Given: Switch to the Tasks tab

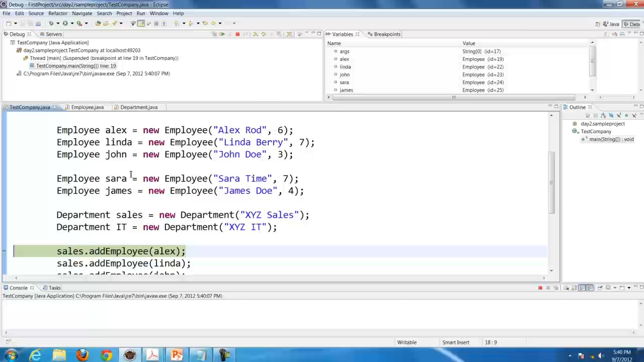Looking at the screenshot, I should [x=51, y=288].
